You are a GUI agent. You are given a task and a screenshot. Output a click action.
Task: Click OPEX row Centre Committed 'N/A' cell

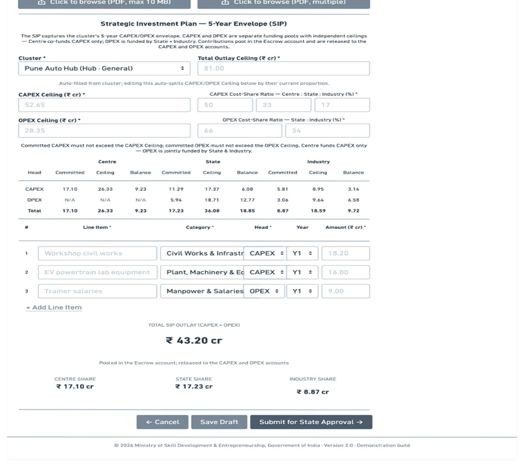(x=70, y=200)
